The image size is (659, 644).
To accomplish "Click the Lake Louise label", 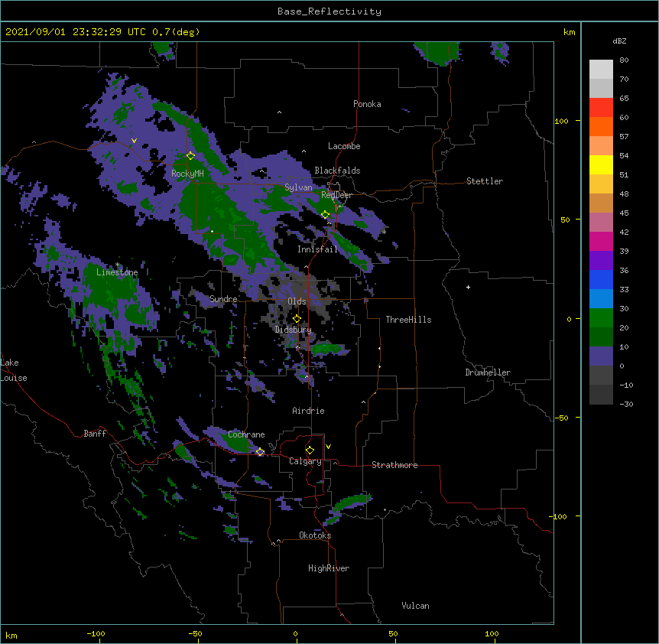I will [14, 370].
